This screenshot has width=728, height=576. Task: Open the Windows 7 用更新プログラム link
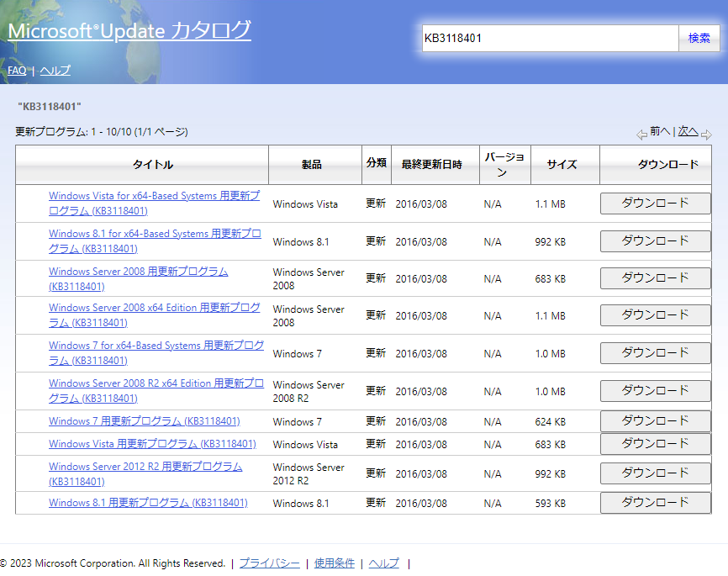[x=145, y=421]
